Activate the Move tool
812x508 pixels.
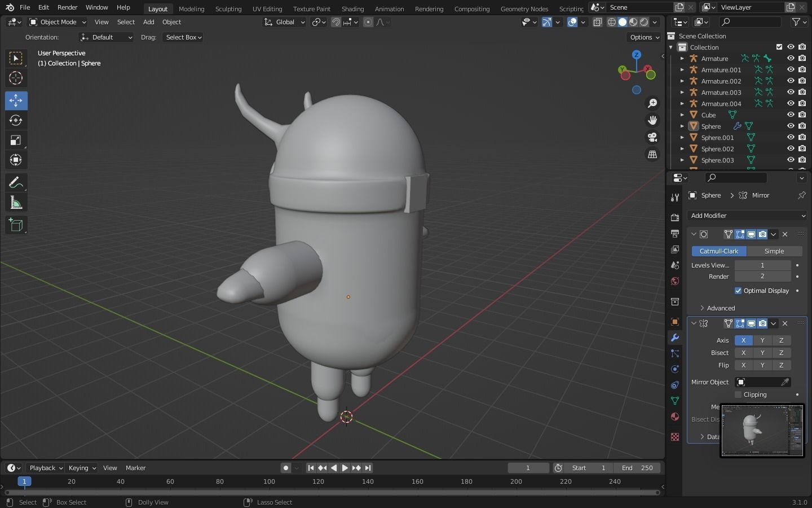point(16,100)
